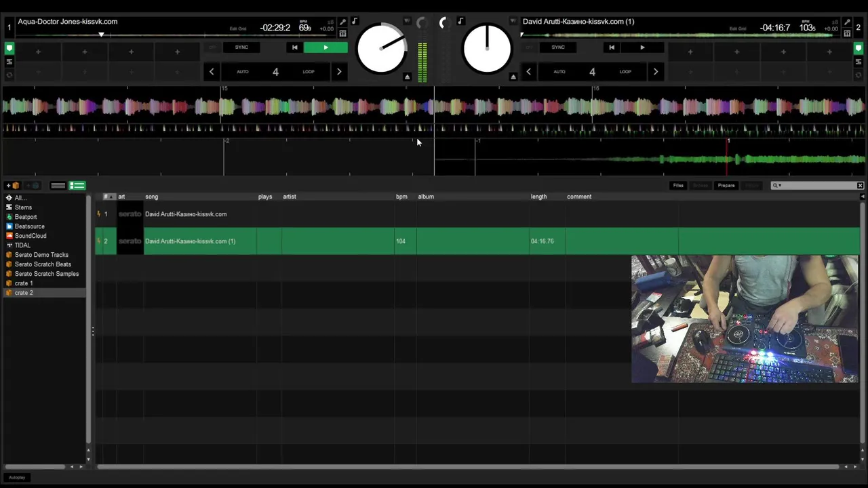This screenshot has width=868, height=488.
Task: Enable SYNC on deck 2
Action: pos(558,47)
